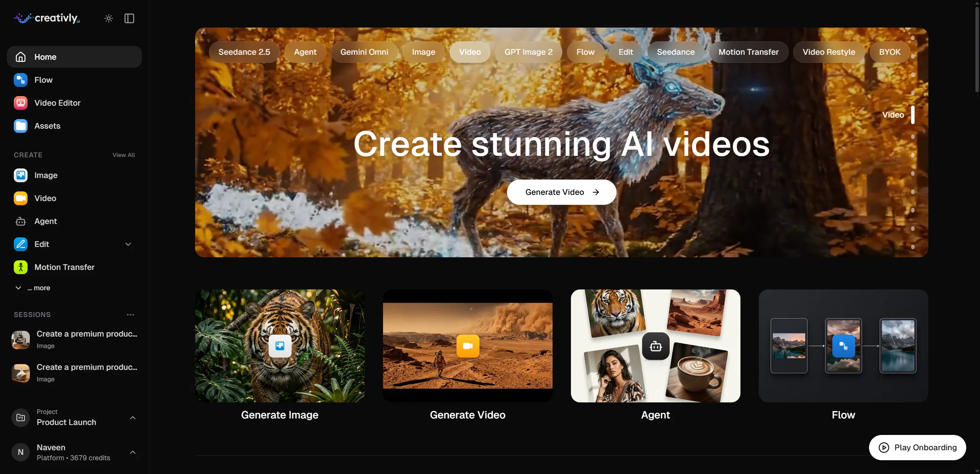Click the creativly logo

click(47, 18)
